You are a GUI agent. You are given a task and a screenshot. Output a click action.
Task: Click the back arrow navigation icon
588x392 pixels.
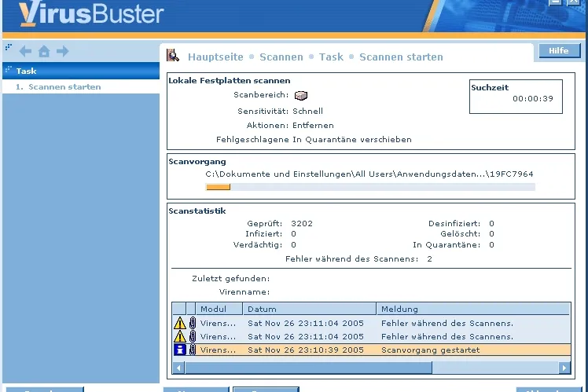(25, 51)
